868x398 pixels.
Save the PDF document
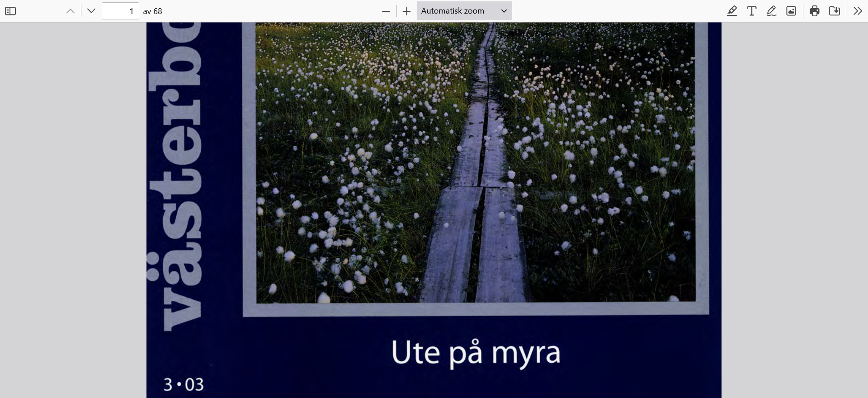(835, 11)
